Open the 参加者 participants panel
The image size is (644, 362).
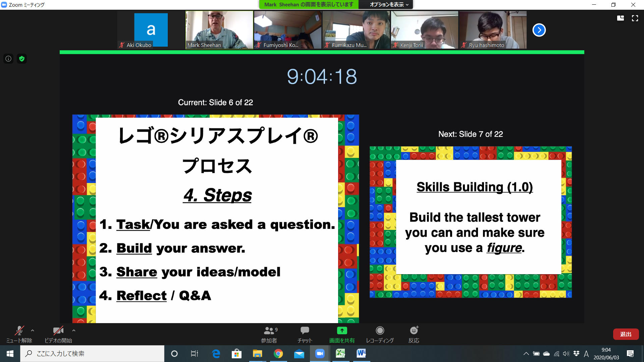click(x=269, y=335)
